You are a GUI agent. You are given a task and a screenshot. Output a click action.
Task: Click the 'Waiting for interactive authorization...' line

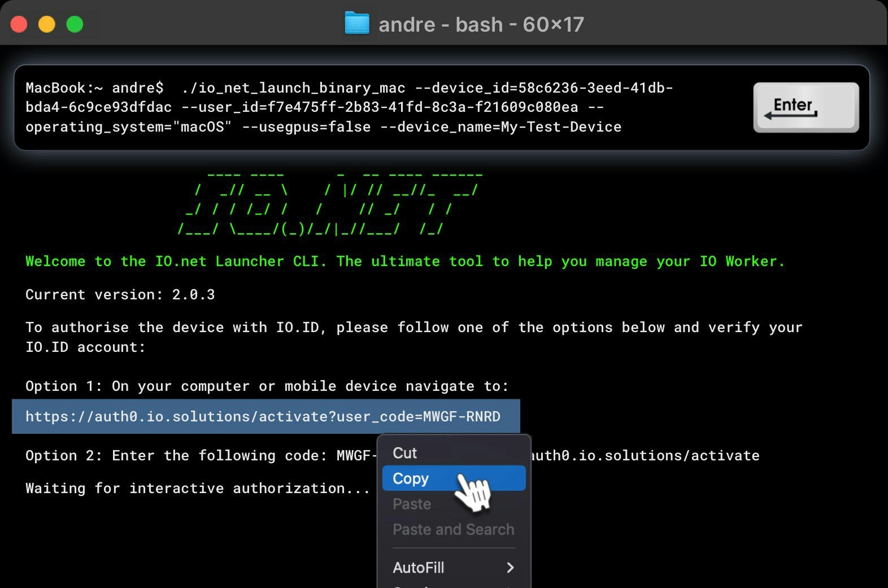coord(198,488)
